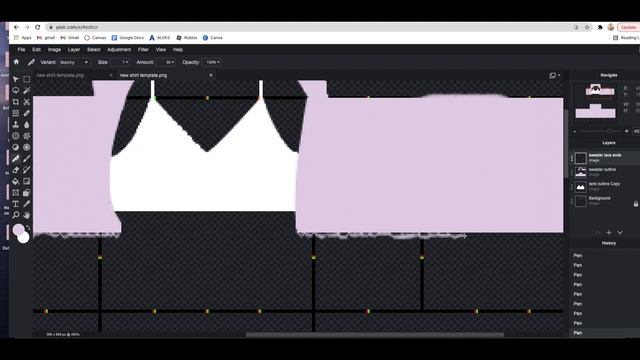The image size is (640, 360).
Task: Select the Arrange (move) tool
Action: click(x=16, y=79)
